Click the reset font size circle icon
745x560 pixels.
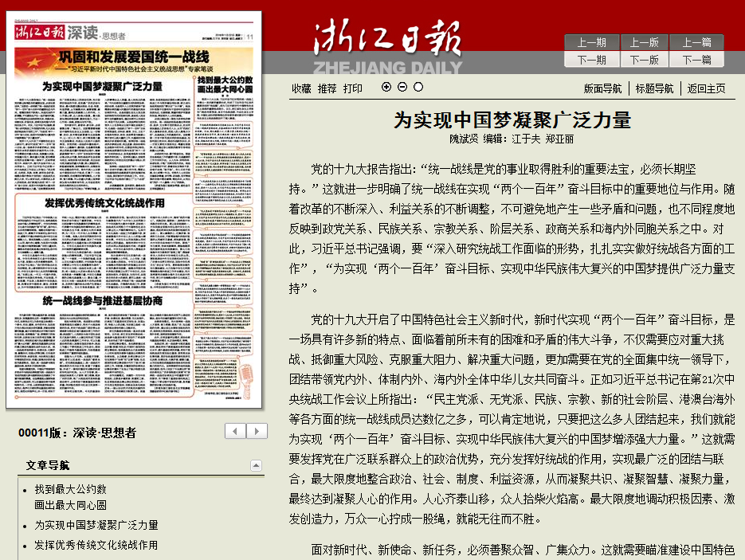[x=418, y=87]
